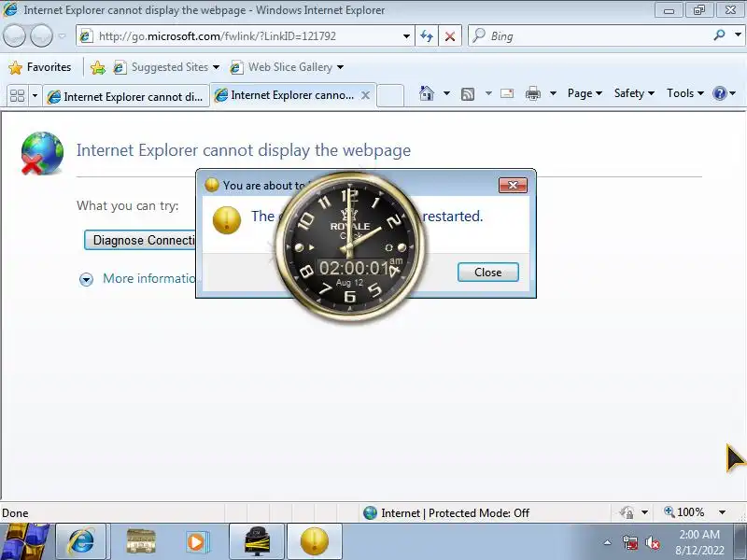The width and height of the screenshot is (747, 560).
Task: Click the yellow warning app taskbar icon
Action: (x=315, y=542)
